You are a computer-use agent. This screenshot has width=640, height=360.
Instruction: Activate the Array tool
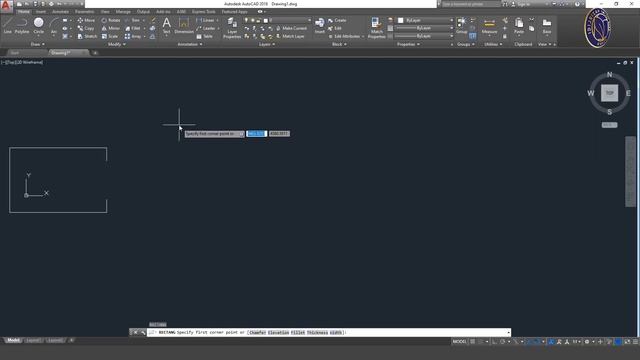[x=133, y=36]
